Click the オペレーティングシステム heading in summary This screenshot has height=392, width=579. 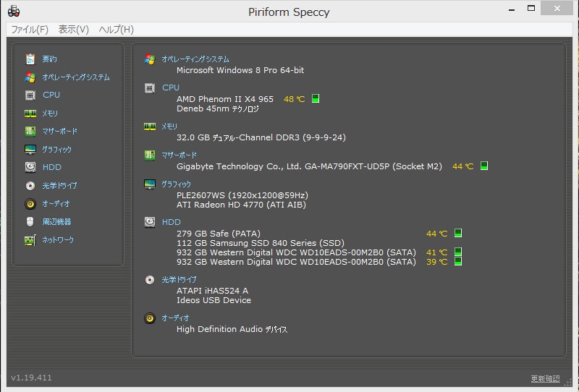195,59
